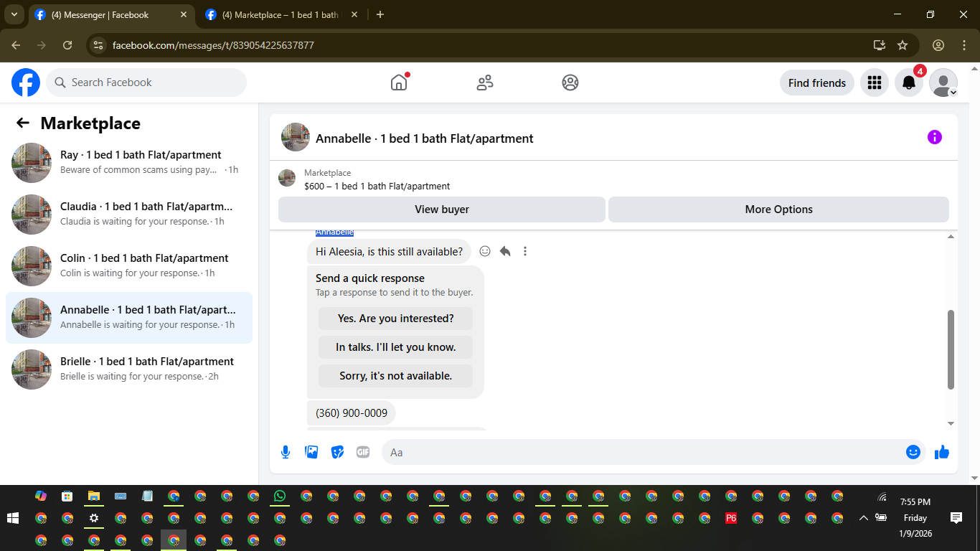Viewport: 980px width, 551px height.
Task: Go back in browser history
Action: click(16, 45)
